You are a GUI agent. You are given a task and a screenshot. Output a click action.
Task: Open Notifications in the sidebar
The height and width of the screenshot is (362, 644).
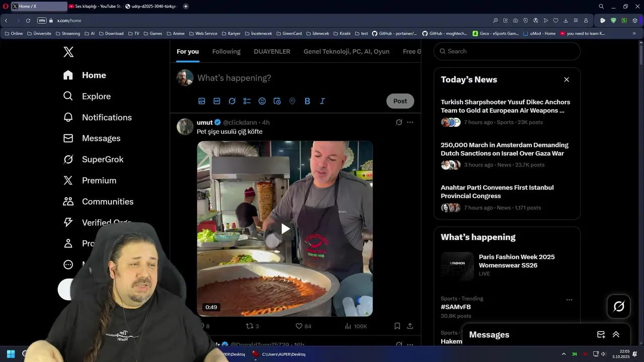tap(97, 117)
